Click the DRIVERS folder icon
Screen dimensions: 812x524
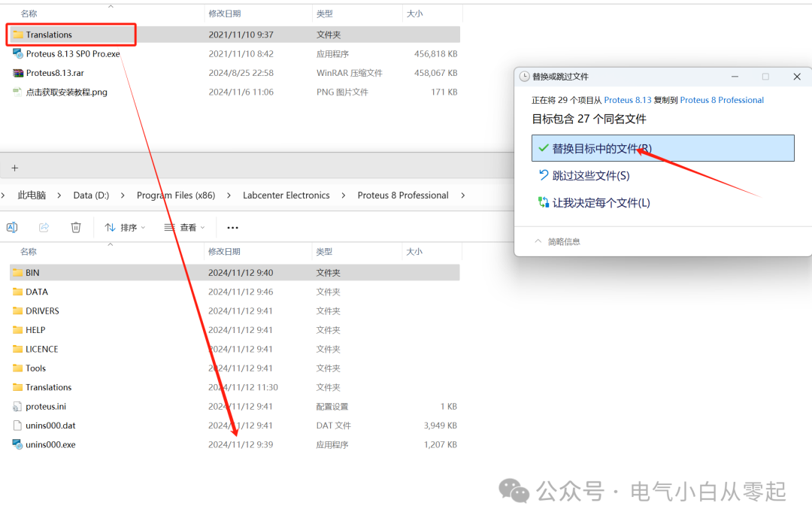point(17,311)
